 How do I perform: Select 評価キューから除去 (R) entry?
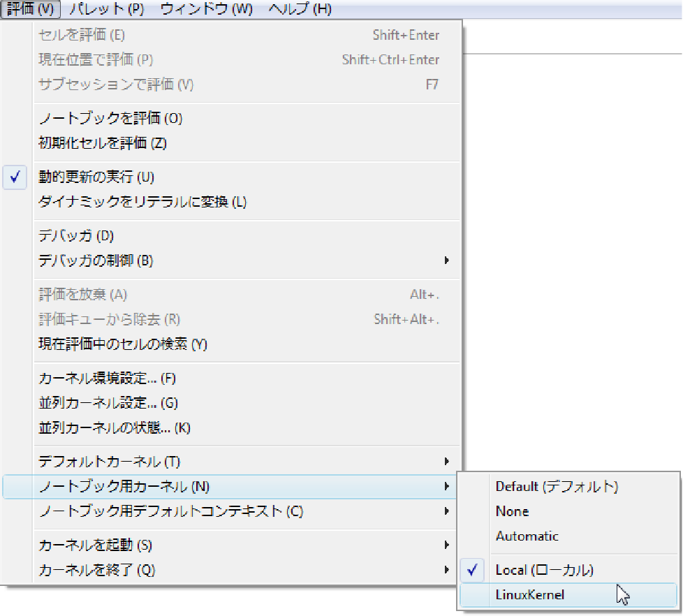pyautogui.click(x=231, y=320)
